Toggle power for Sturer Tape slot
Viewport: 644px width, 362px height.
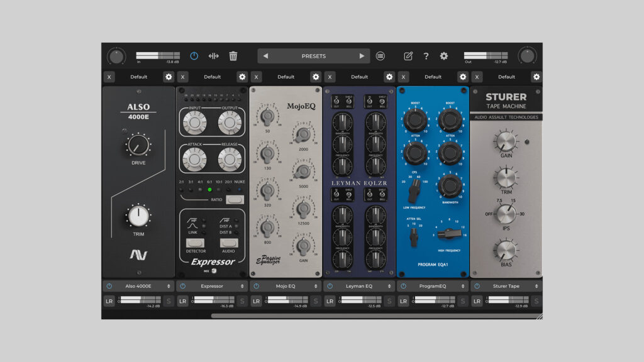coord(477,286)
